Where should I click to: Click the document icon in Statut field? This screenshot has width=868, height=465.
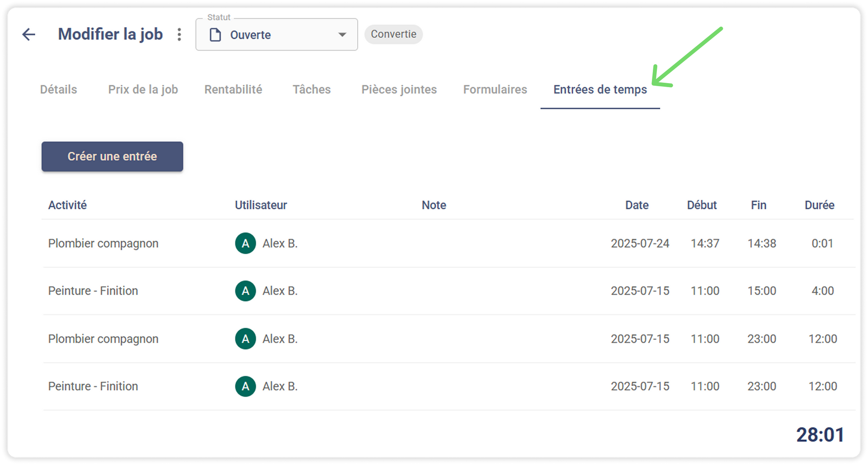[x=215, y=35]
